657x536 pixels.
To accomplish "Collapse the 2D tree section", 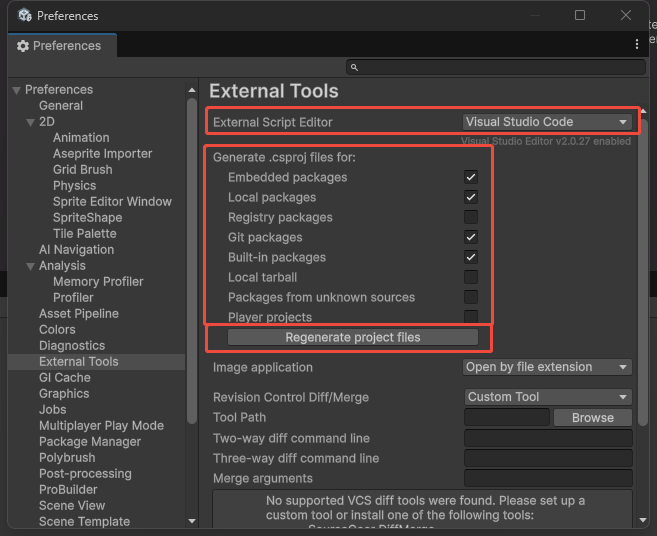I will coord(31,122).
